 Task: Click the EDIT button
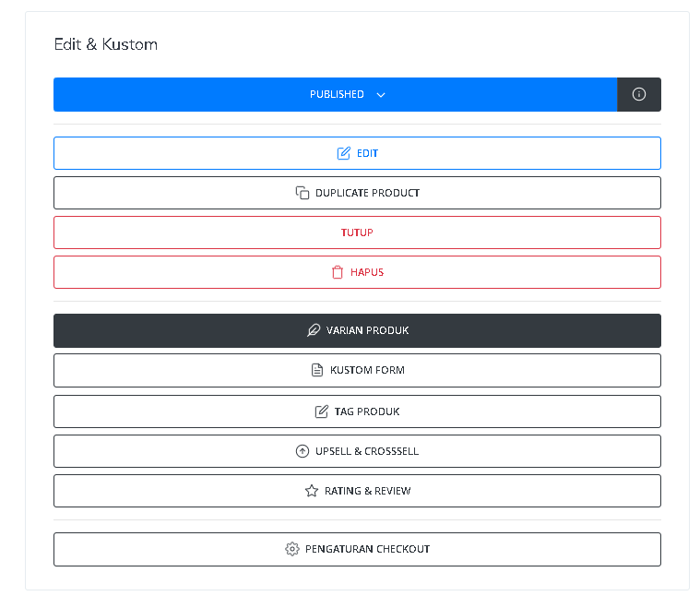pyautogui.click(x=357, y=153)
